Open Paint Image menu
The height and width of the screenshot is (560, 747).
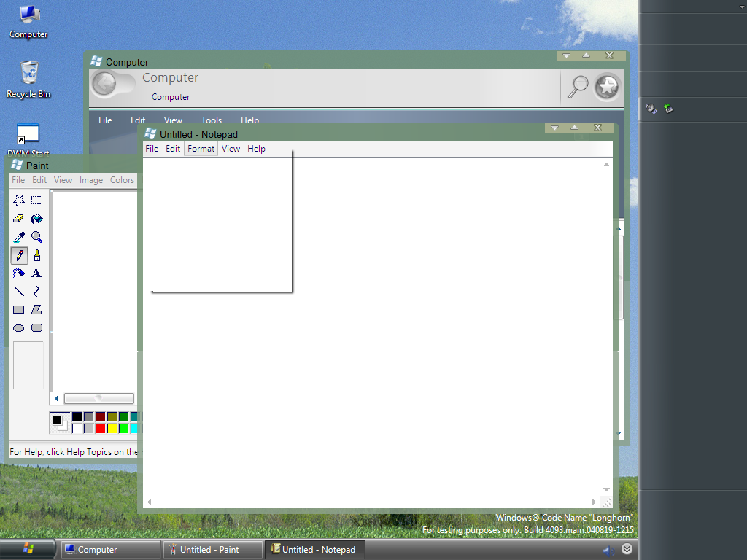click(91, 180)
